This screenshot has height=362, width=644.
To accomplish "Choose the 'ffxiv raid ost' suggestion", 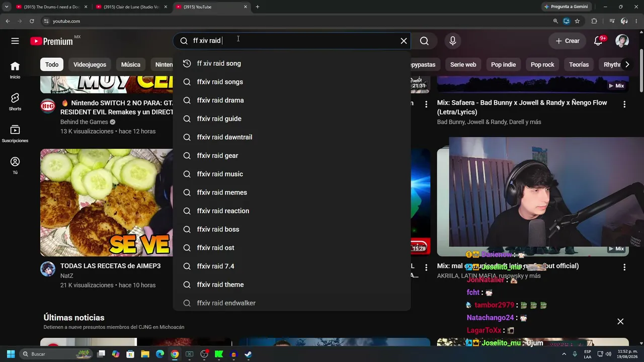I will point(292,248).
